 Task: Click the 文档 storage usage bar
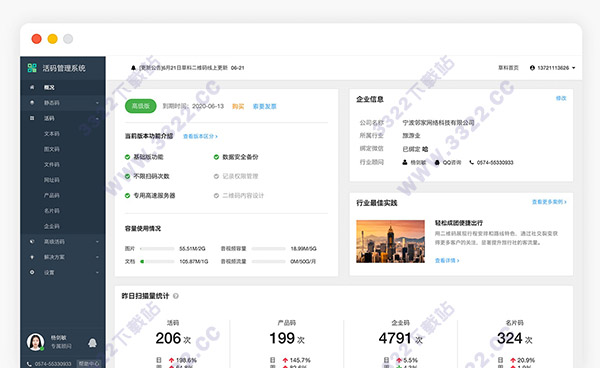tap(157, 262)
